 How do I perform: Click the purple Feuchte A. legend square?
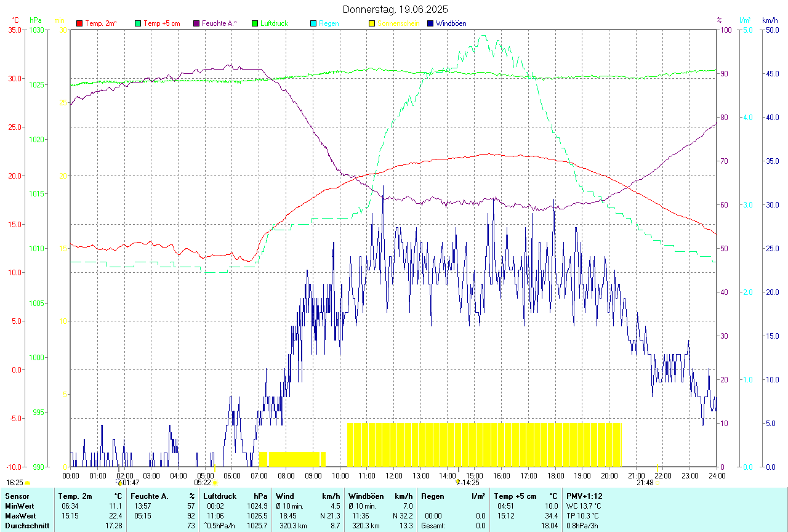tap(196, 23)
